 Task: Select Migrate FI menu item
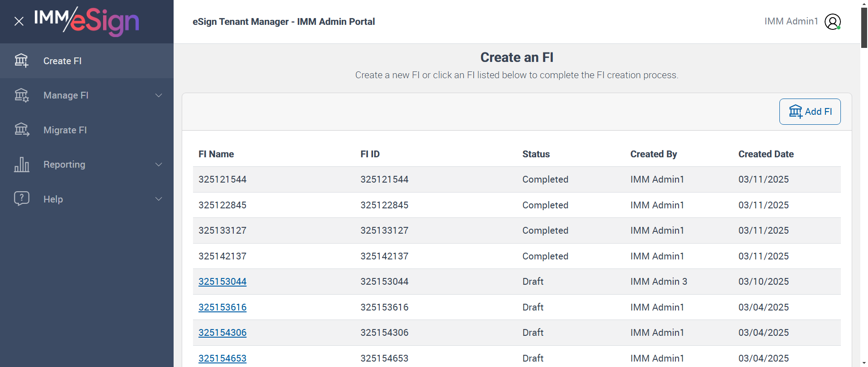click(x=65, y=130)
